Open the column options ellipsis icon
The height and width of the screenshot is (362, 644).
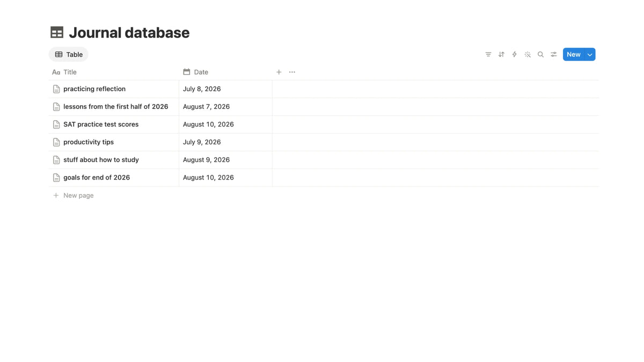coord(292,72)
